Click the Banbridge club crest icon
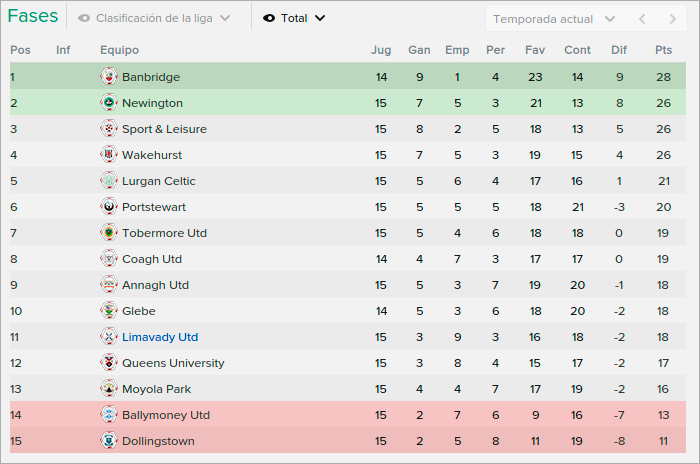This screenshot has width=700, height=464. [108, 76]
